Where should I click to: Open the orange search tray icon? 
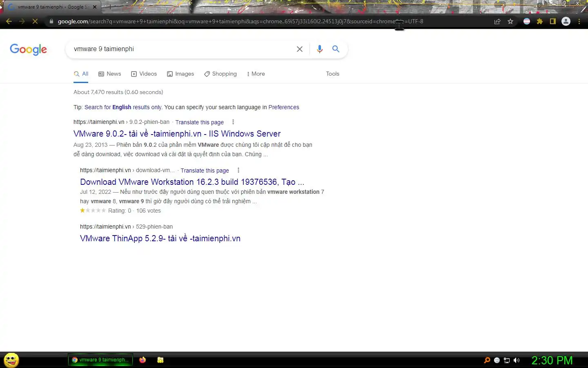[x=487, y=360]
